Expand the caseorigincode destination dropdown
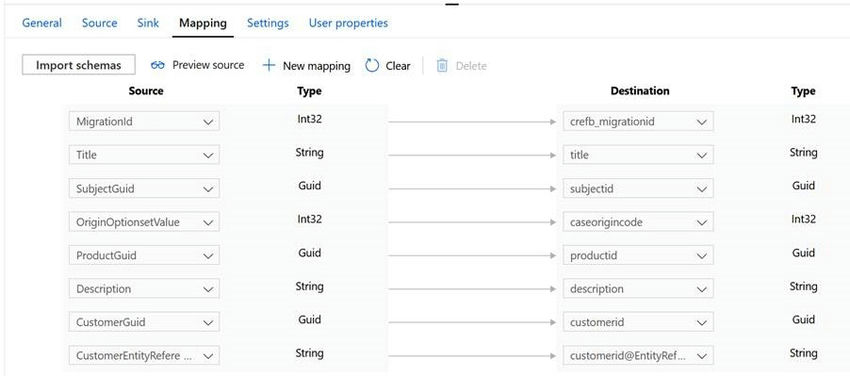 point(638,222)
